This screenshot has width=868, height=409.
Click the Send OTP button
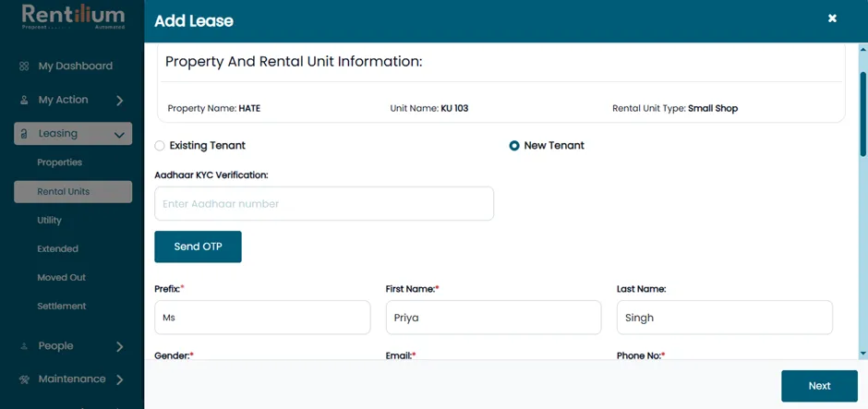pos(198,247)
